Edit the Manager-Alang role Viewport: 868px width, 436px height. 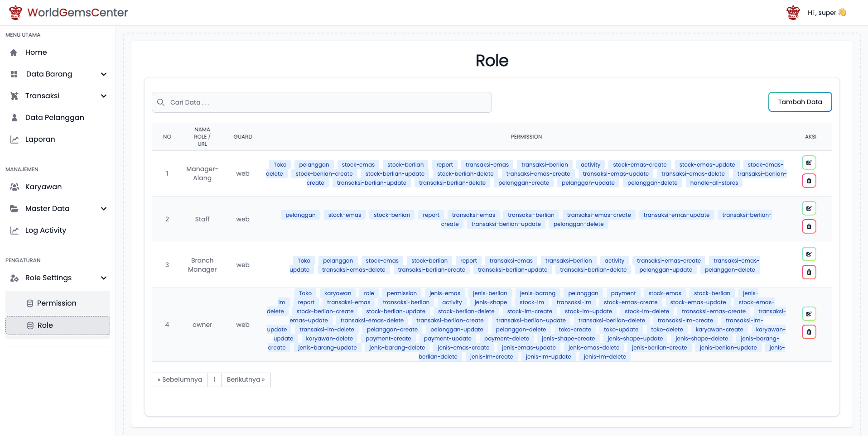tap(809, 163)
